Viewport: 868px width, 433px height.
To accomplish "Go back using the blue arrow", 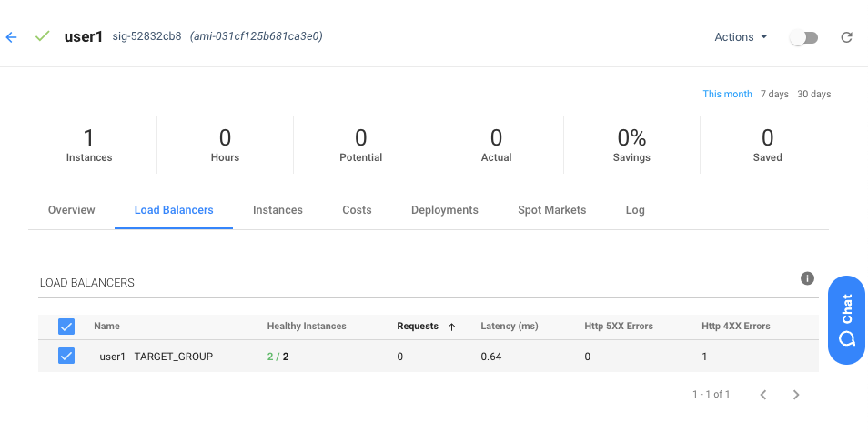I will [x=11, y=37].
